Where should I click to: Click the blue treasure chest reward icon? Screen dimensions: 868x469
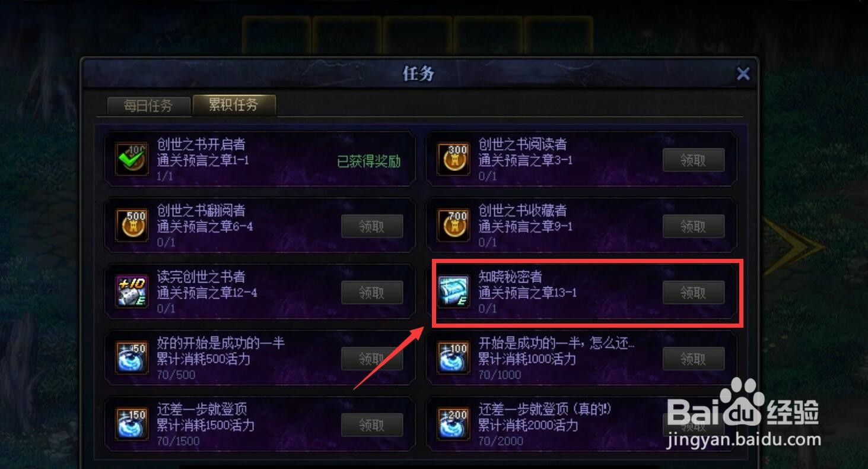click(453, 292)
